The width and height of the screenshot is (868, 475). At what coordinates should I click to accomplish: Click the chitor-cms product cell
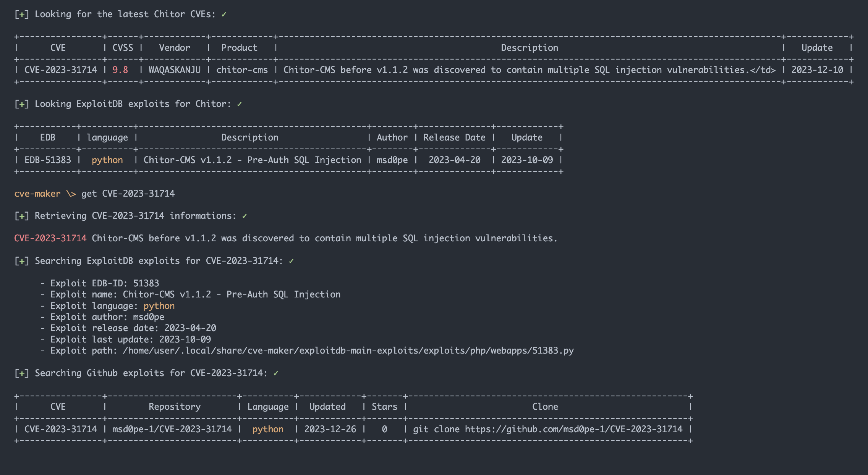coord(242,70)
